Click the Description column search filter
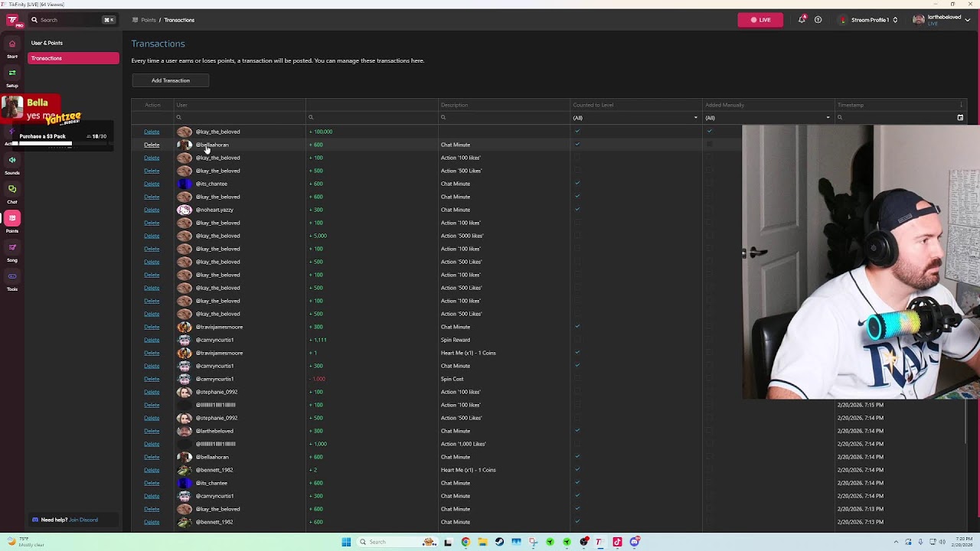This screenshot has width=980, height=551. pyautogui.click(x=505, y=118)
